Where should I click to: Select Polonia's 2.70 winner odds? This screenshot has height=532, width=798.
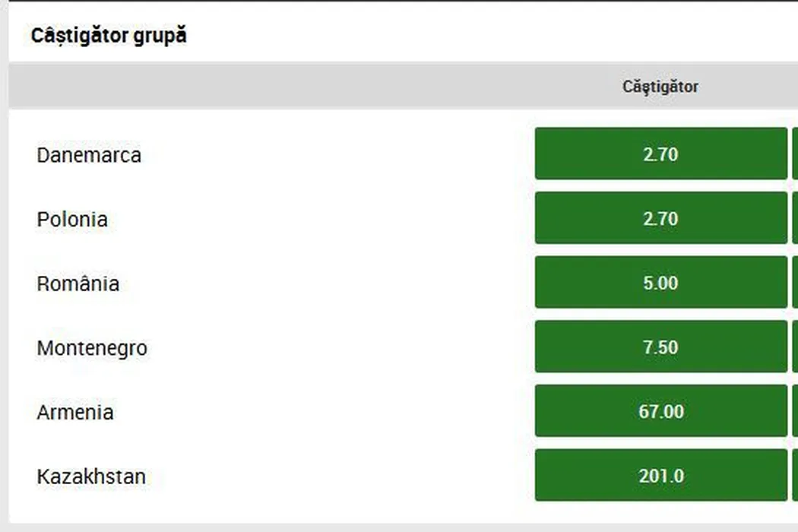pyautogui.click(x=660, y=219)
